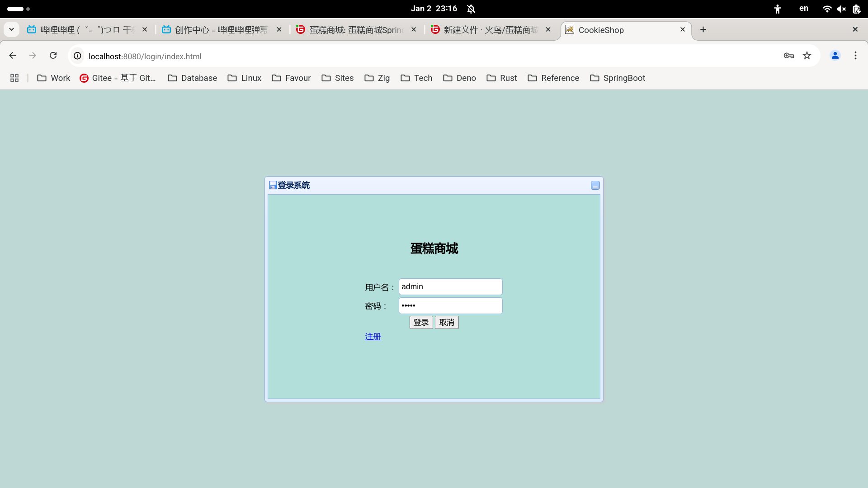Screen dimensions: 868x488
Task: Click the disk icon beside 登录系统 title
Action: pos(272,185)
